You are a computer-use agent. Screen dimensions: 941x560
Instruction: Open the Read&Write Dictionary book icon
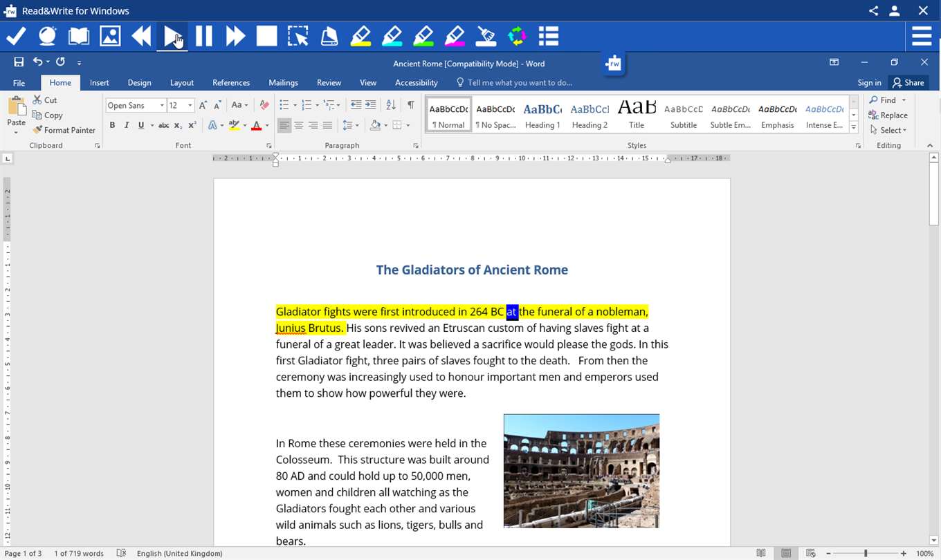click(79, 36)
